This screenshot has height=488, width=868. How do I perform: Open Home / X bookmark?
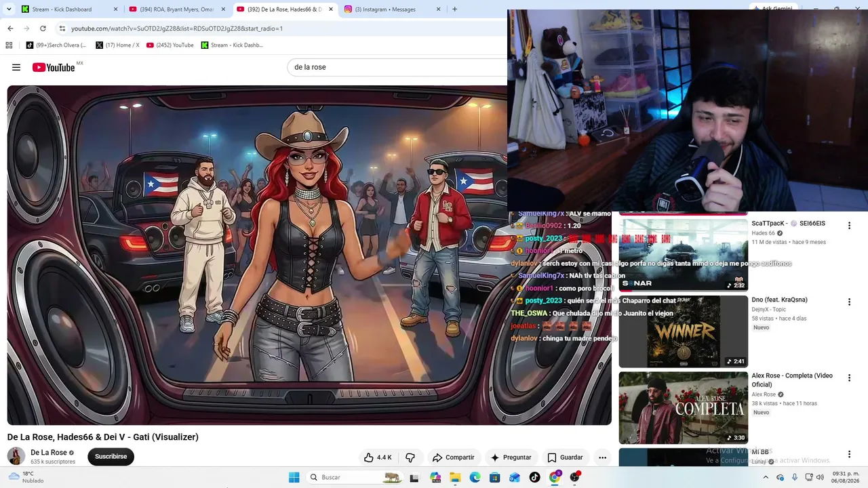(117, 45)
